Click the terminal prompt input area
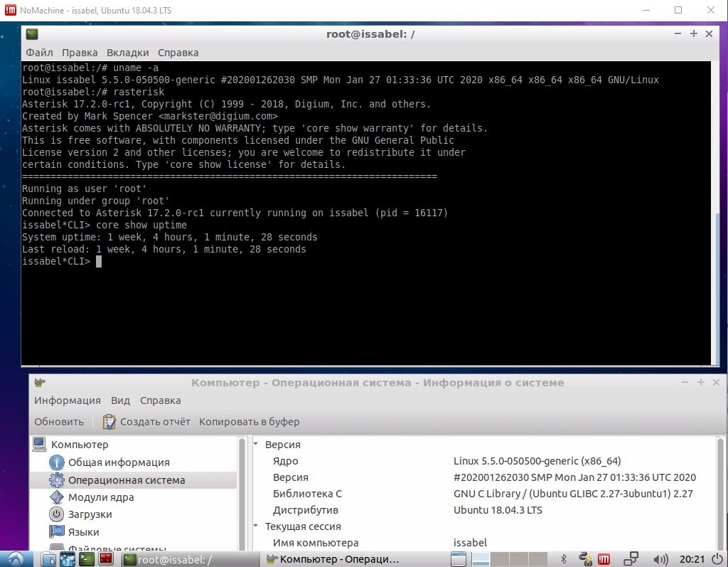 click(98, 261)
